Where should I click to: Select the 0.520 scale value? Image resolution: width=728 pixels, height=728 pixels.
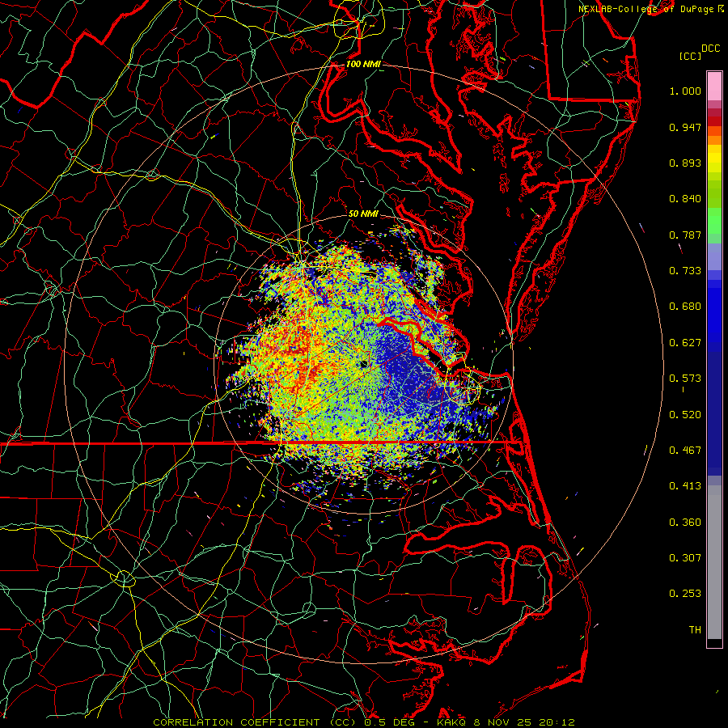pos(685,415)
